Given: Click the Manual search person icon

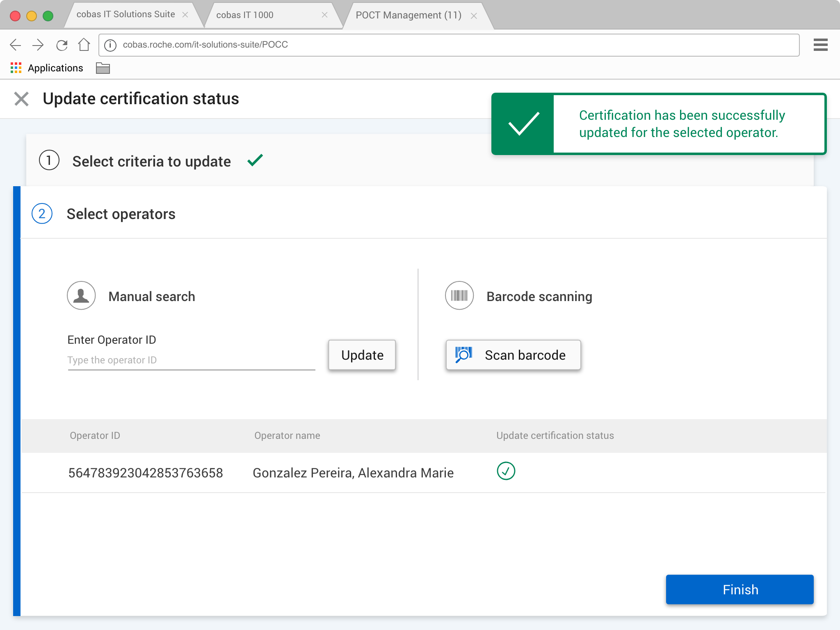Looking at the screenshot, I should (81, 296).
